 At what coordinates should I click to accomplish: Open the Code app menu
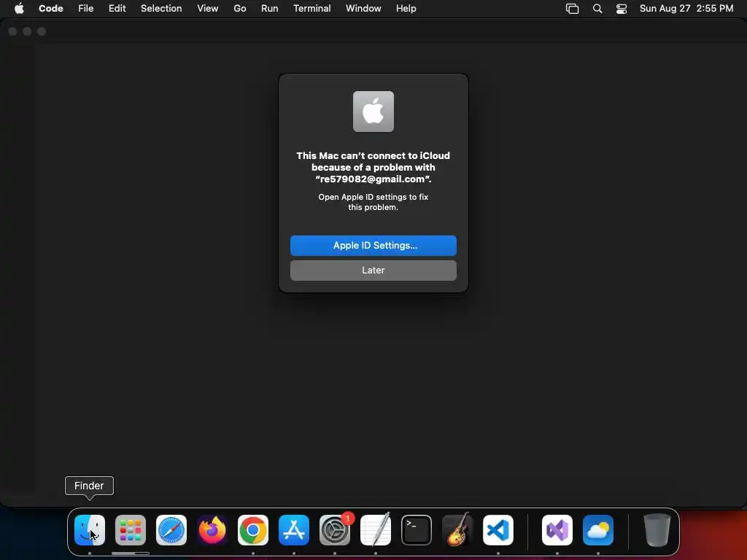point(51,8)
